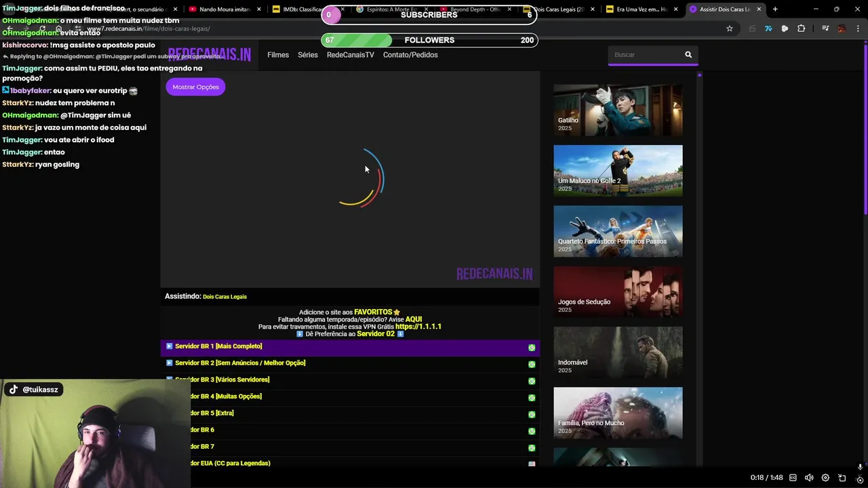Image resolution: width=868 pixels, height=488 pixels.
Task: Click TikTok icon in webcam overlay
Action: coord(14,390)
